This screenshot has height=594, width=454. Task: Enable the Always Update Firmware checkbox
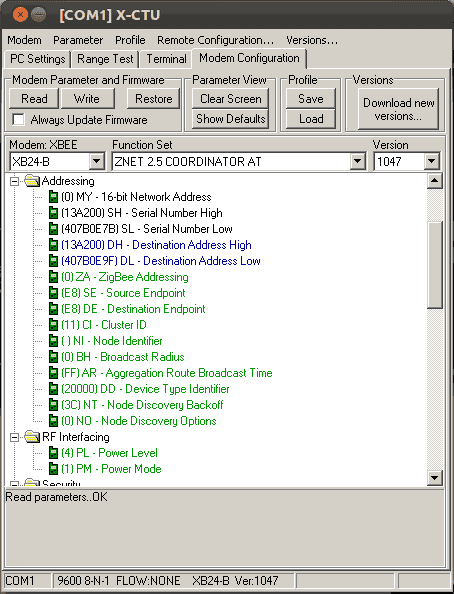click(18, 120)
